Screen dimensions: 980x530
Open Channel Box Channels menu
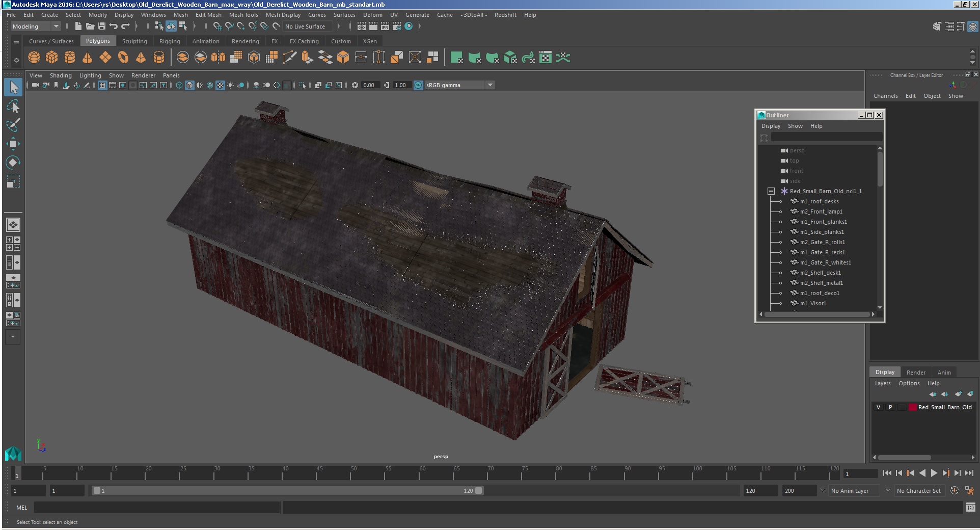coord(885,96)
